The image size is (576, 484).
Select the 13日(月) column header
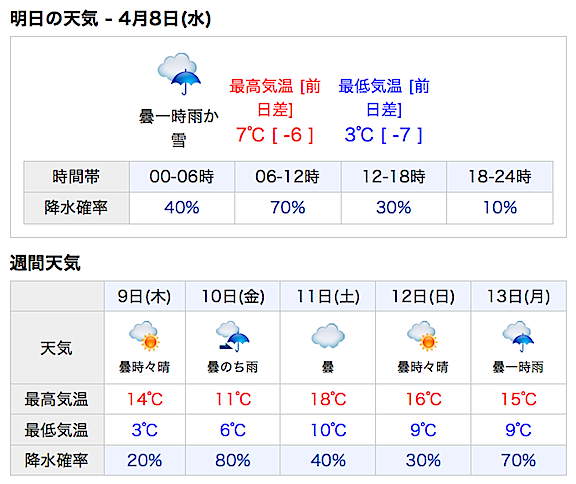pos(518,296)
